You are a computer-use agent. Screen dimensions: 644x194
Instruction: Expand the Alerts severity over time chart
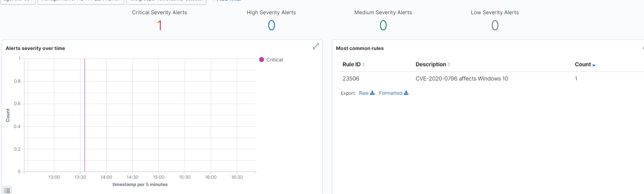coord(316,46)
